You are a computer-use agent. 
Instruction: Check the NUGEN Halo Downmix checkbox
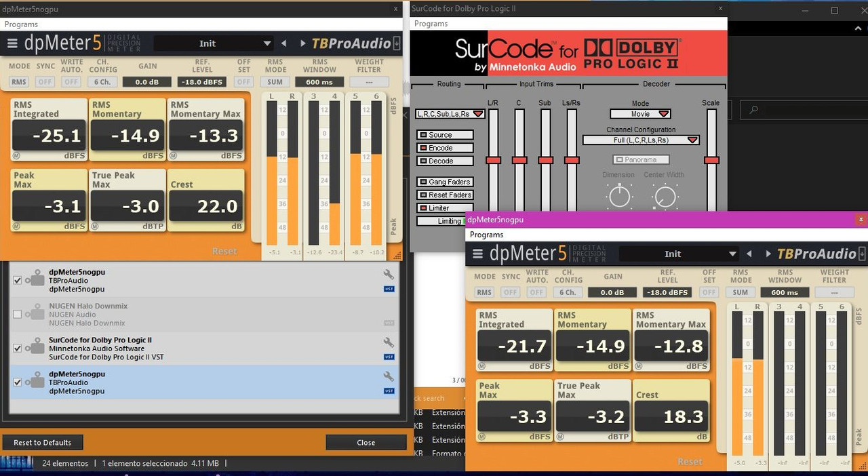(18, 314)
